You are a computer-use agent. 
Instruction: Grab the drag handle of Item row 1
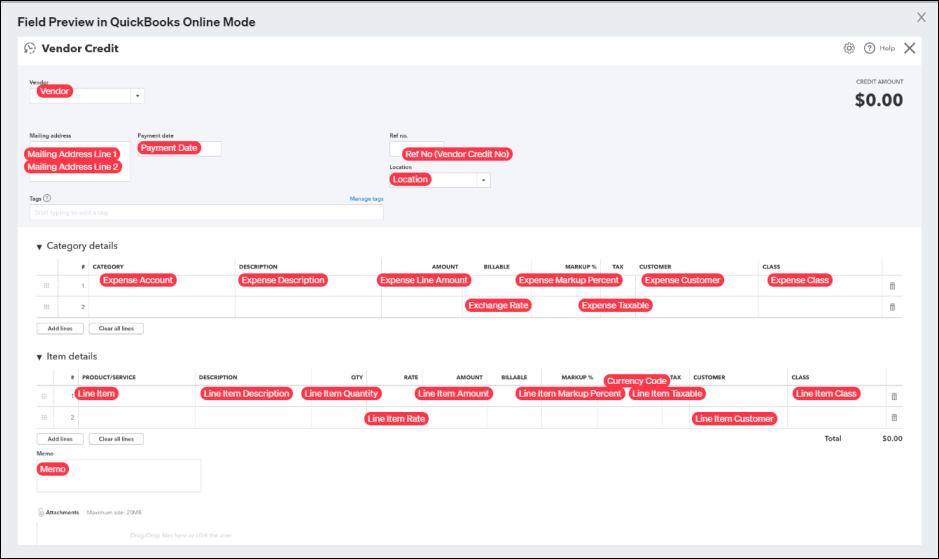click(44, 396)
